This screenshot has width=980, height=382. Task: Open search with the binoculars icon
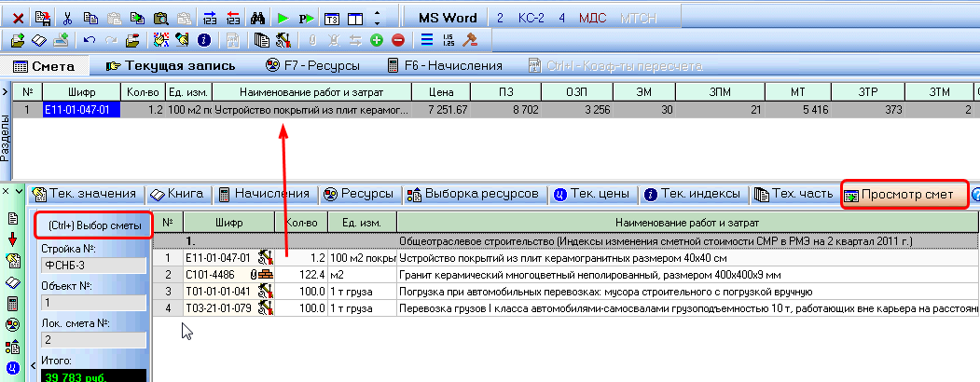coord(258,18)
